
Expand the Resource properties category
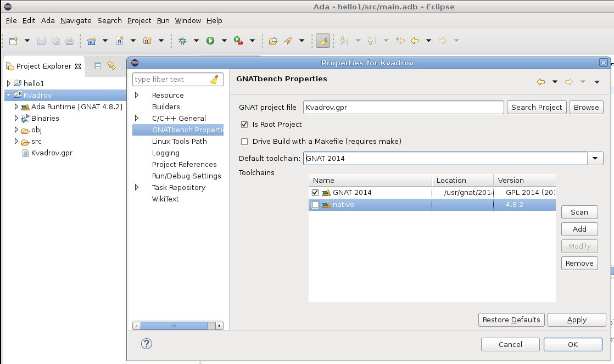click(137, 95)
